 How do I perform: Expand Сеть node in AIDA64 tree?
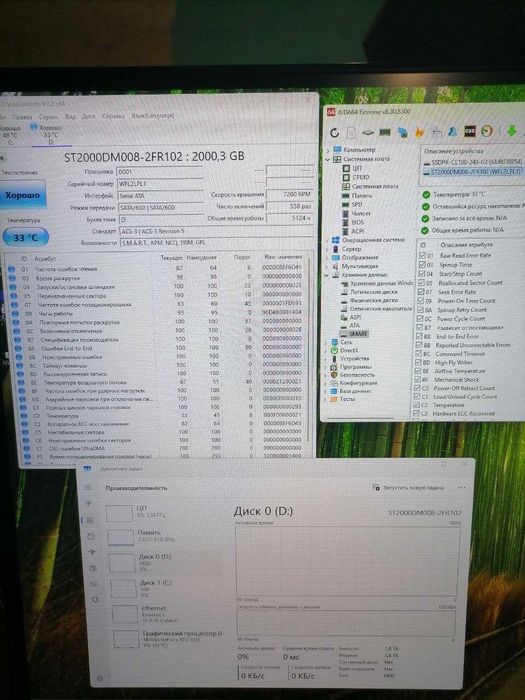(x=327, y=342)
